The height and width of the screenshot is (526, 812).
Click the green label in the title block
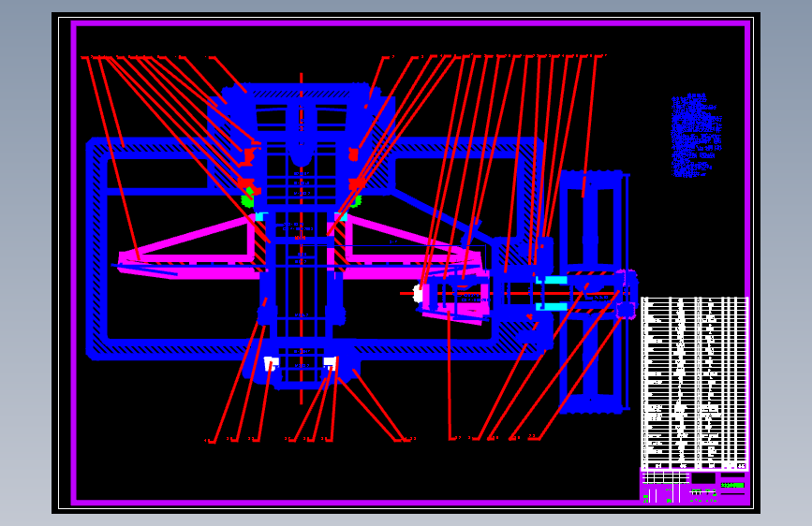tap(732, 485)
